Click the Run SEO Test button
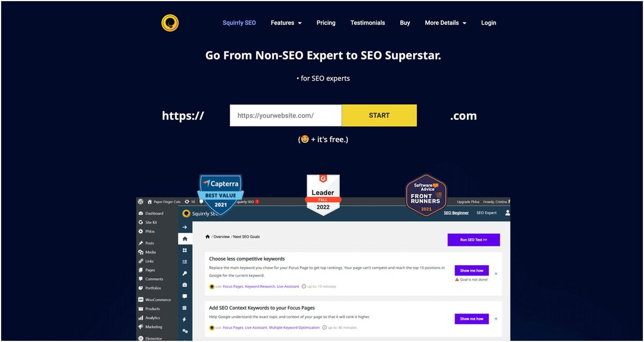 [473, 240]
